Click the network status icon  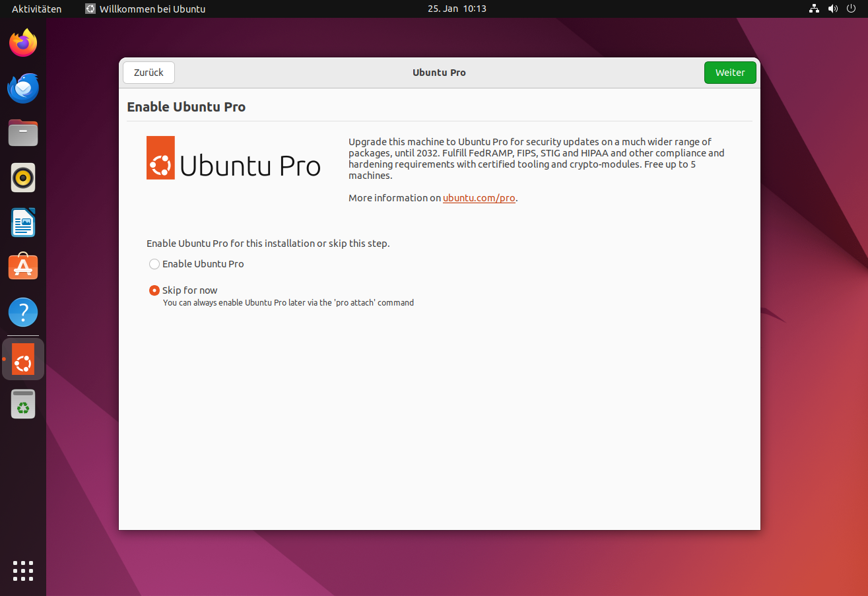click(x=814, y=9)
